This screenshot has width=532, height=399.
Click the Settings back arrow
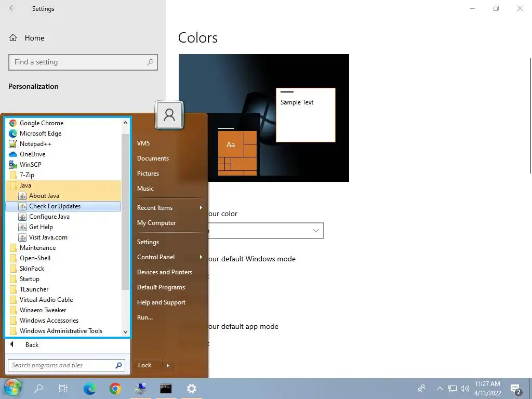(12, 8)
